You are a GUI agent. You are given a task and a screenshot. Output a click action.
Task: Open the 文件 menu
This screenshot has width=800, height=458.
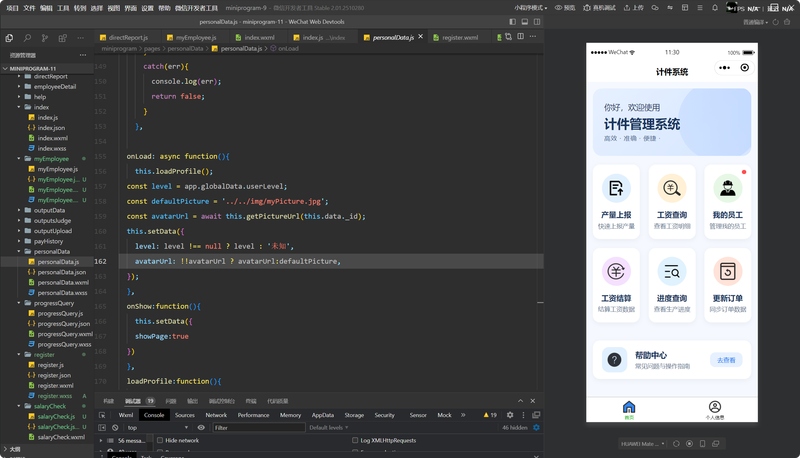click(x=29, y=8)
